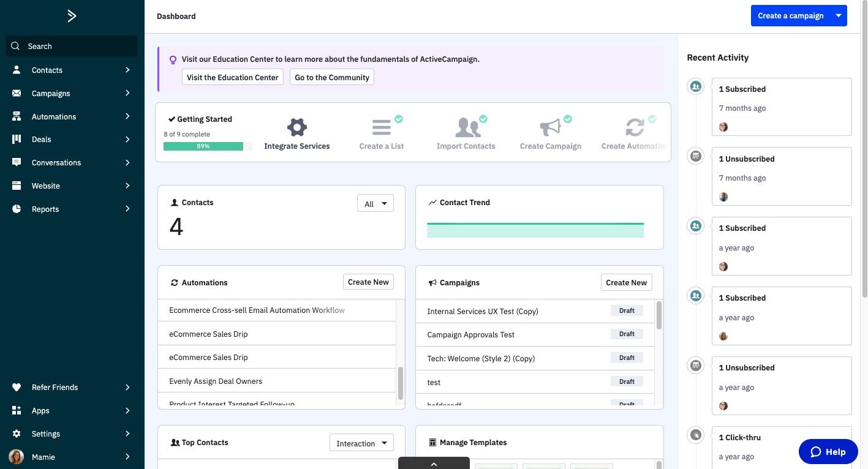
Task: Click the Conversations chat icon in sidebar
Action: pyautogui.click(x=17, y=162)
